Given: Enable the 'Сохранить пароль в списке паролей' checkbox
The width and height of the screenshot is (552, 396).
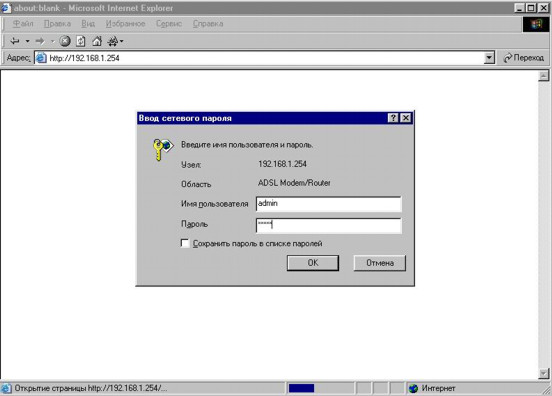Looking at the screenshot, I should click(185, 243).
